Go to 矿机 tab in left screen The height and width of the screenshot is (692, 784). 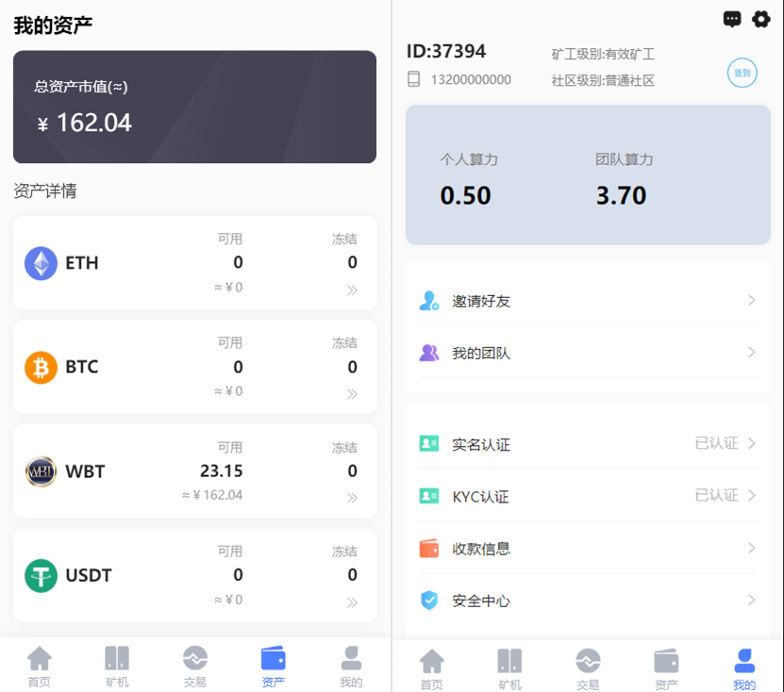click(x=117, y=666)
